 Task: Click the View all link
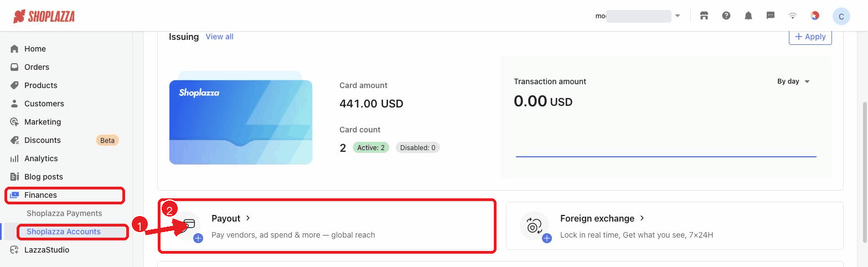[219, 37]
